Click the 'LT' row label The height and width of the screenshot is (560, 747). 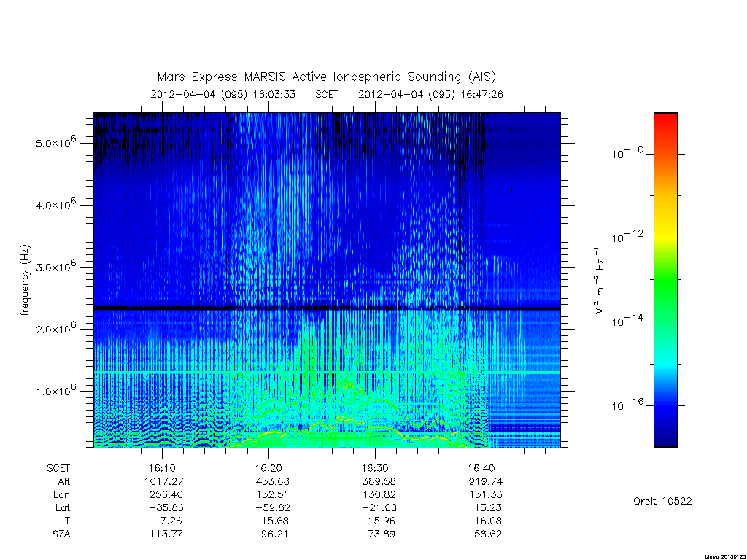click(65, 521)
